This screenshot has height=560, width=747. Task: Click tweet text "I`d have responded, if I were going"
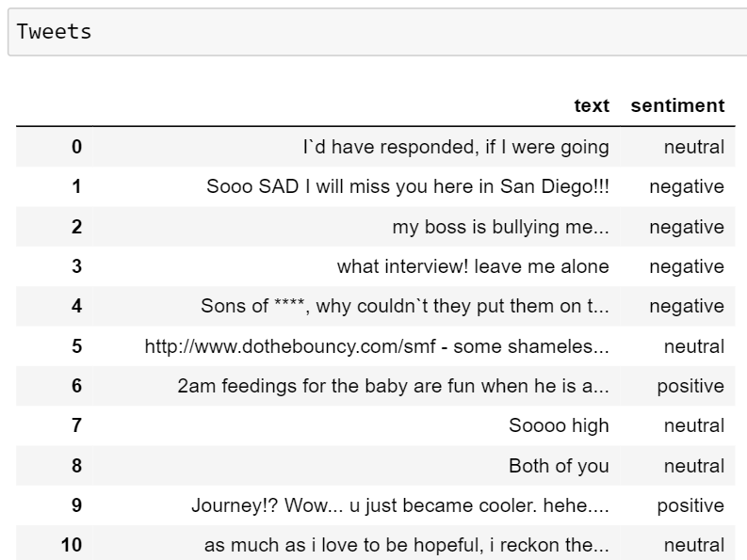[x=456, y=147]
